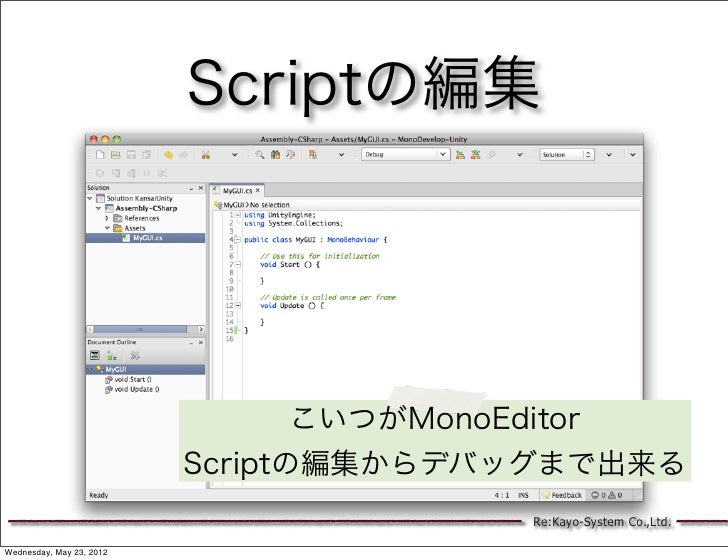Collapse the Assembly-CSharp project node
This screenshot has width=728, height=560.
coord(98,208)
